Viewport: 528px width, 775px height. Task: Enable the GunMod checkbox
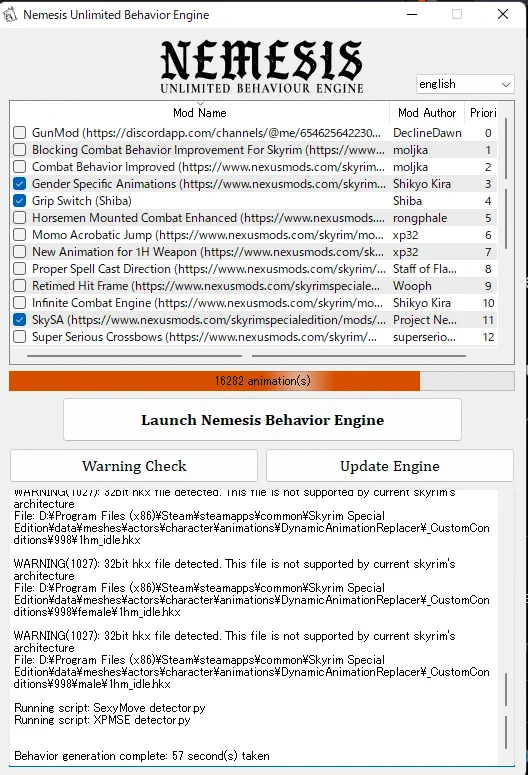click(x=19, y=132)
